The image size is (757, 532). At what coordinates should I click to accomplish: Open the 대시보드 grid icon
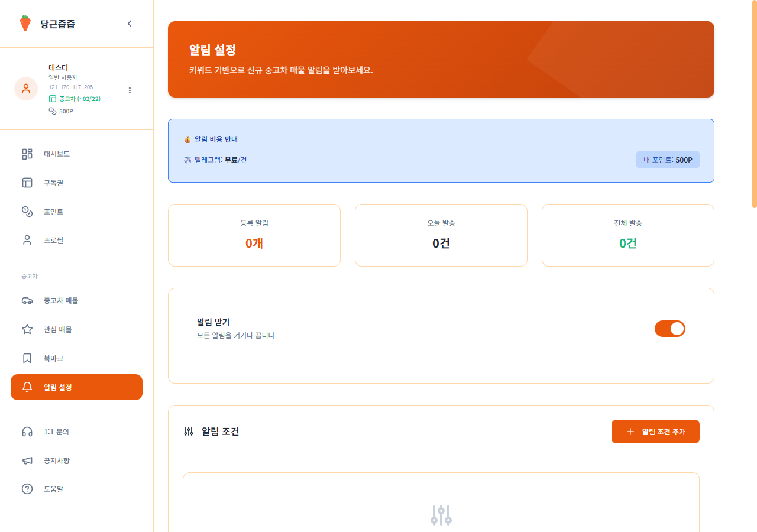27,154
